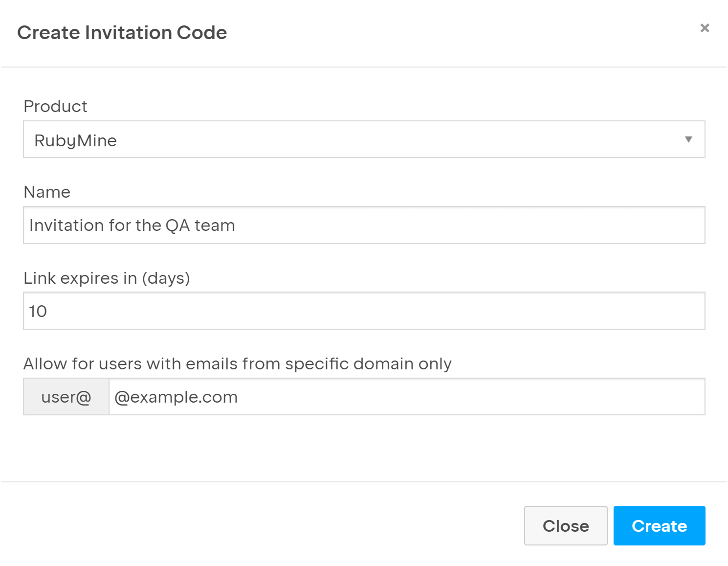Click the Name field label

(x=47, y=192)
